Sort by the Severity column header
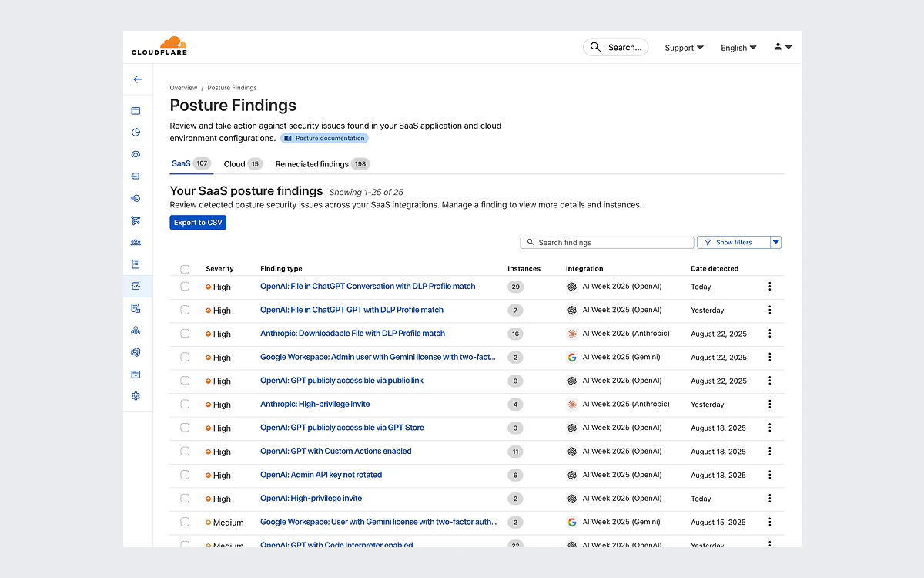 [x=219, y=269]
